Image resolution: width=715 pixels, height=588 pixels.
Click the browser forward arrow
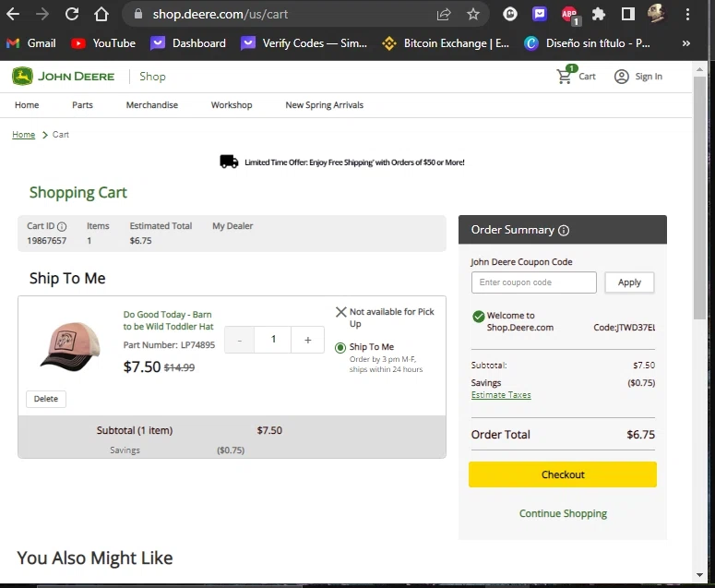click(x=42, y=14)
